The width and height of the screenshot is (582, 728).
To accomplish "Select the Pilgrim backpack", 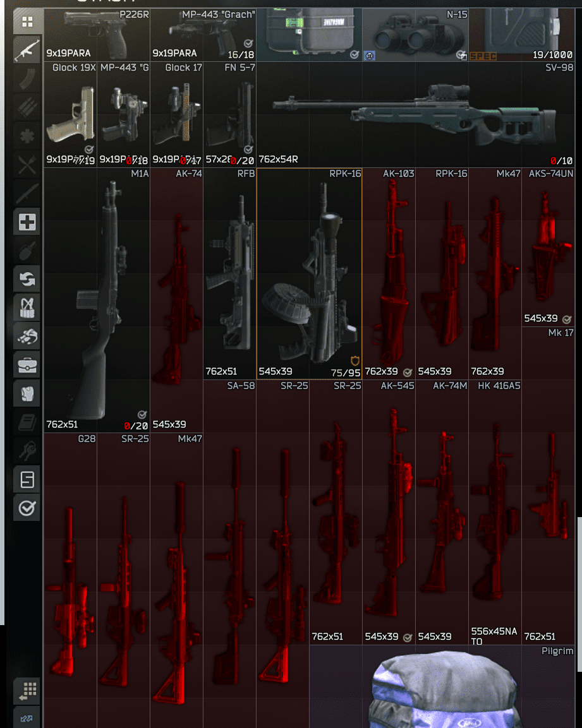I will [x=442, y=687].
